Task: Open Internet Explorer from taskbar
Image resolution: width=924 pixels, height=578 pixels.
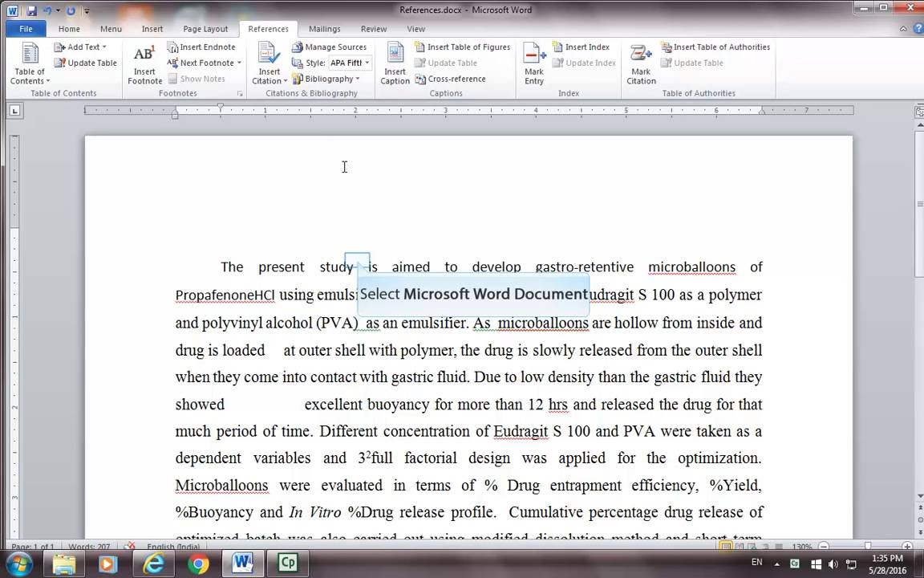Action: (153, 564)
